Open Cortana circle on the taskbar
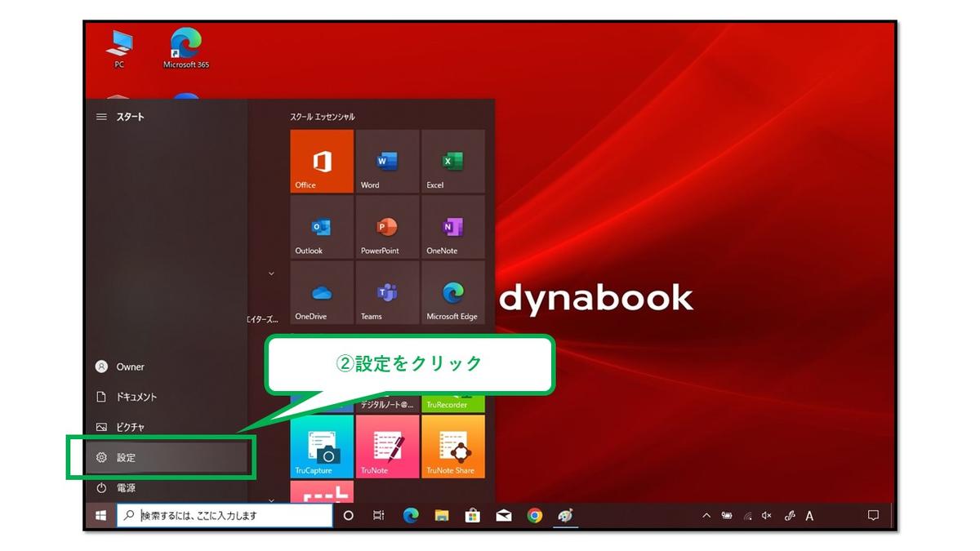Screen dimensions: 980x551 pos(348,516)
